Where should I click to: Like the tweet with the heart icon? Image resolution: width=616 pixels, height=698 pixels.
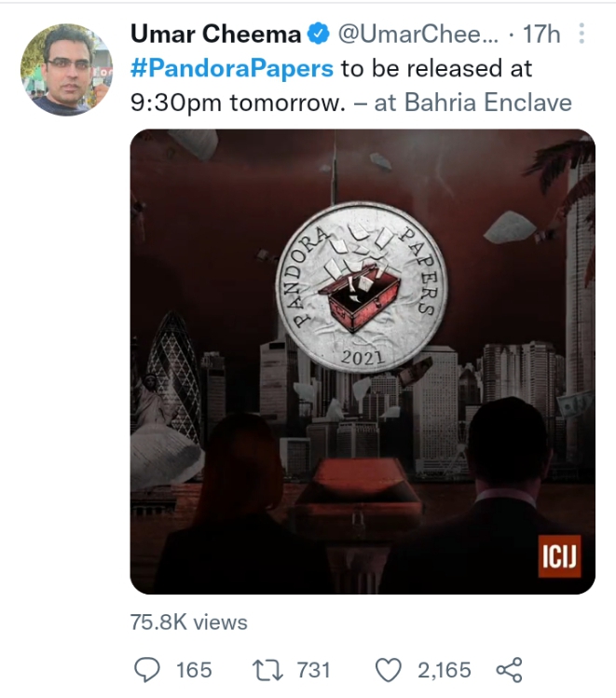pos(389,670)
